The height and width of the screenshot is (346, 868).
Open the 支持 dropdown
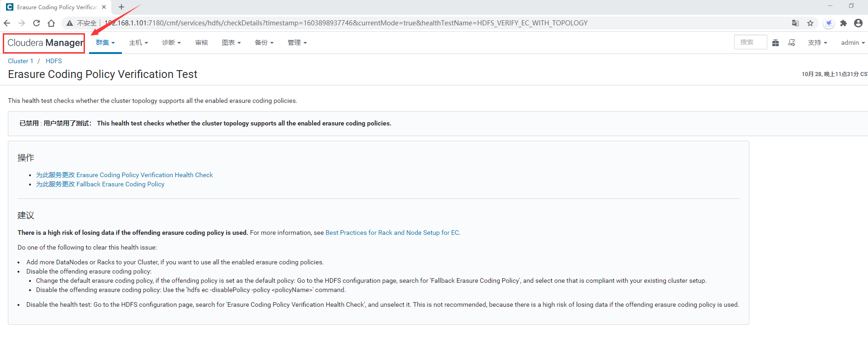pos(817,42)
